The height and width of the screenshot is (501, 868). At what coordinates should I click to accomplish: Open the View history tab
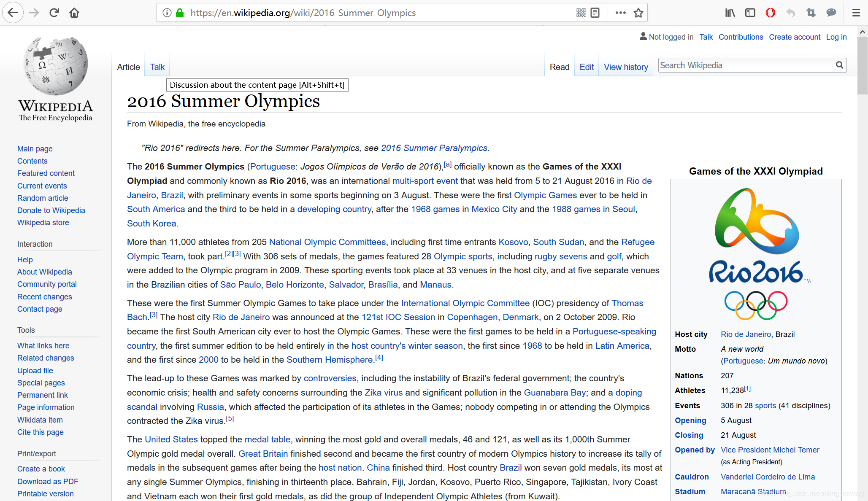626,67
